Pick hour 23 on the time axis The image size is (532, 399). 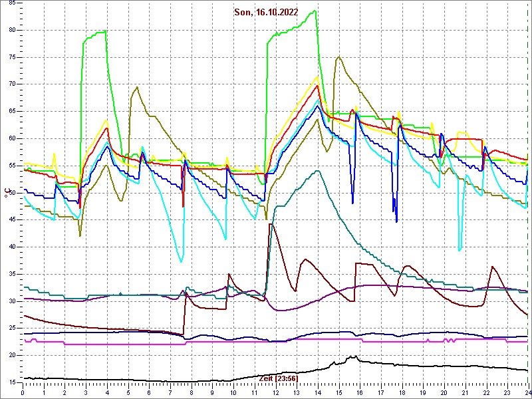[507, 394]
